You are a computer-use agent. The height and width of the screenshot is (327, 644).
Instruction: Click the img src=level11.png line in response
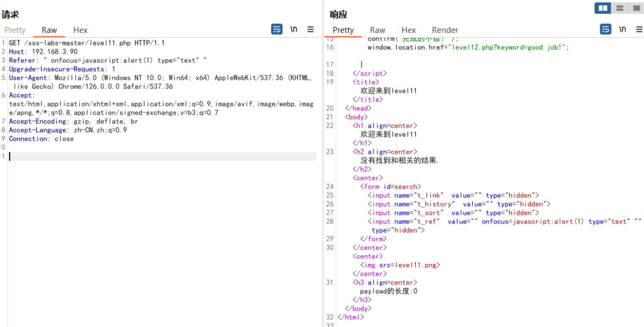[x=400, y=265]
